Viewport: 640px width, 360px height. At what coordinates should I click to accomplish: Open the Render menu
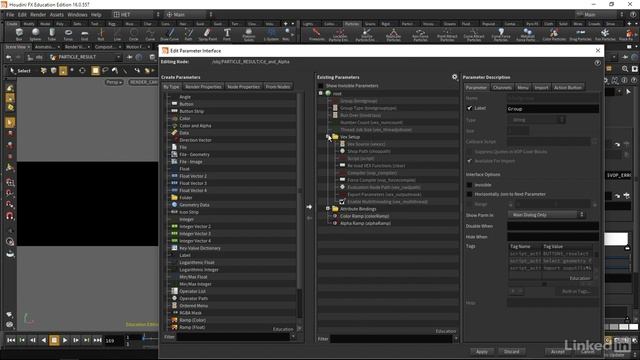pos(38,14)
